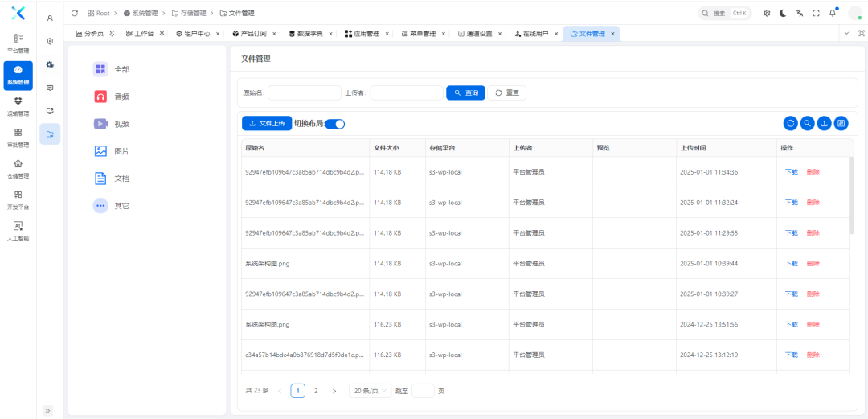Click the language translation icon
868x419 pixels.
800,13
